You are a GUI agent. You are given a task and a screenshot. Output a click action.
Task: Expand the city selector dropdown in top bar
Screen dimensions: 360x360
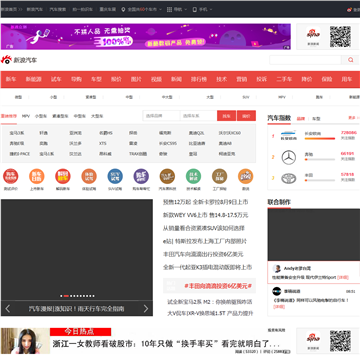pyautogui.click(x=141, y=9)
